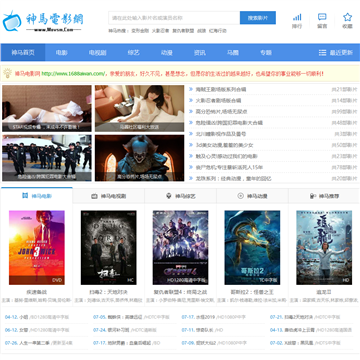Click the play-circle icon on 神马动漫 tab
Screen dimensions: 360x360
pos(241,196)
